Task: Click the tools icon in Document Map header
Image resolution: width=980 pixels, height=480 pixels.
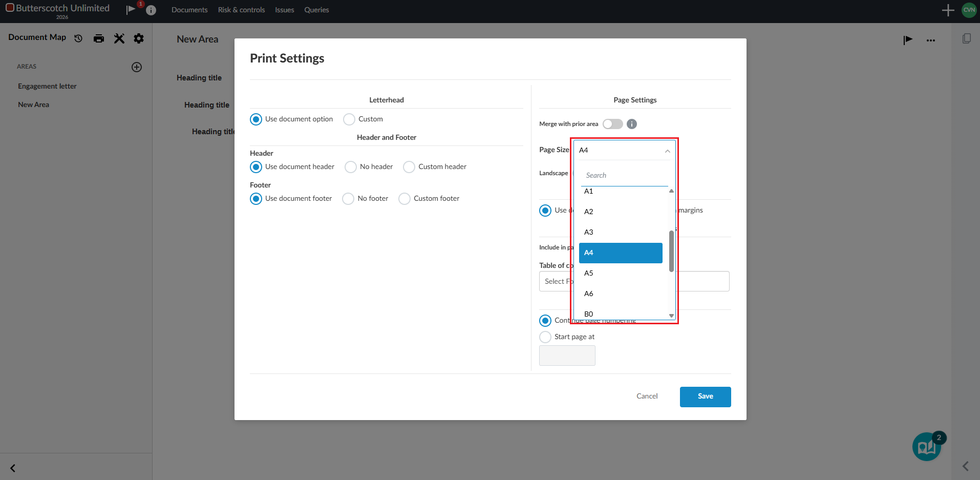Action: click(119, 38)
